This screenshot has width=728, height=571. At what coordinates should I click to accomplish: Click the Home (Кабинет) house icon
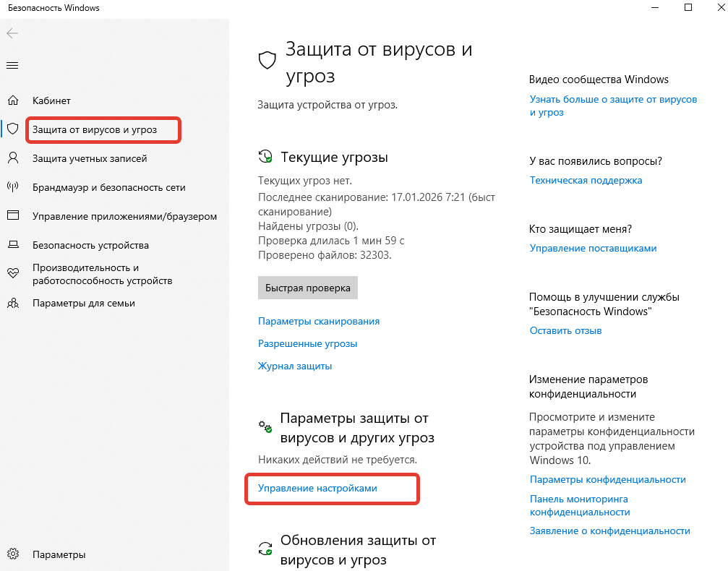click(12, 100)
